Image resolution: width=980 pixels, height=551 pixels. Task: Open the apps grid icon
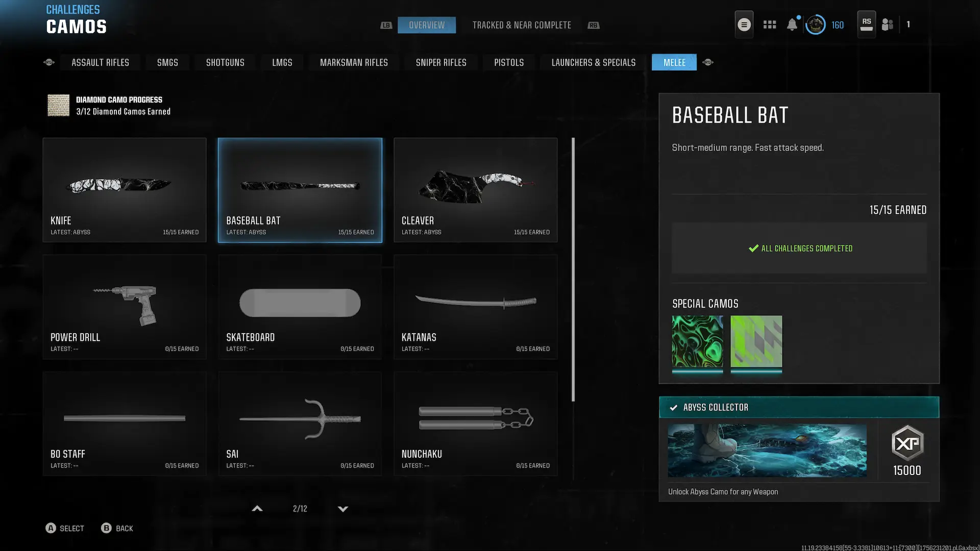(769, 24)
